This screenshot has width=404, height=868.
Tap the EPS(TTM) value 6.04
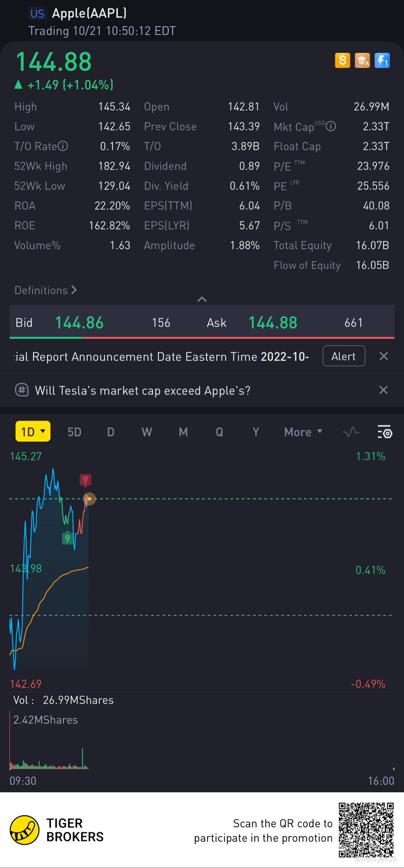click(x=250, y=206)
